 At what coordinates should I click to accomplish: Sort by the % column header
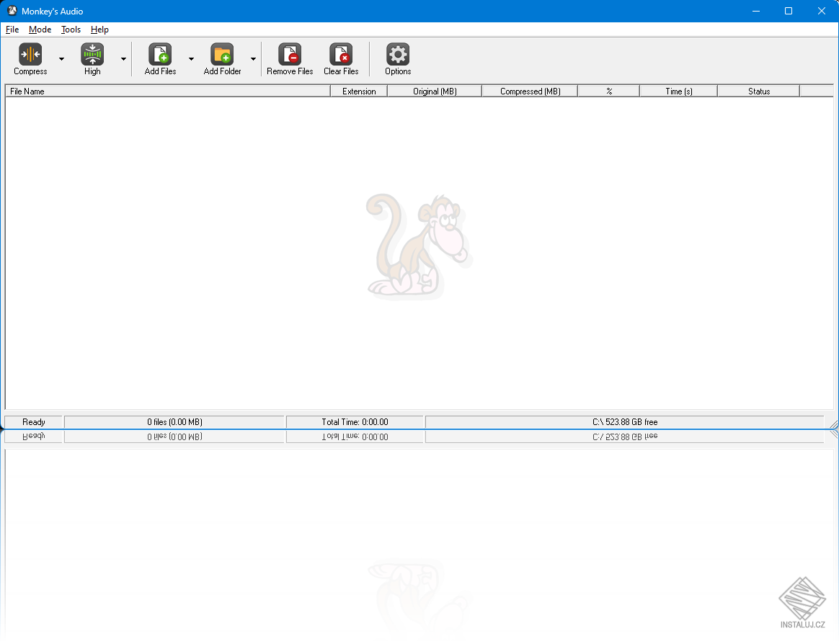pyautogui.click(x=609, y=91)
